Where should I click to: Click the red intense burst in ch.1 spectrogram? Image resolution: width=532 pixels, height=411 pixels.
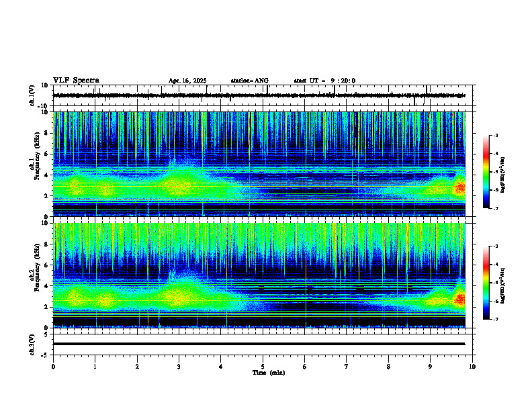pos(460,188)
